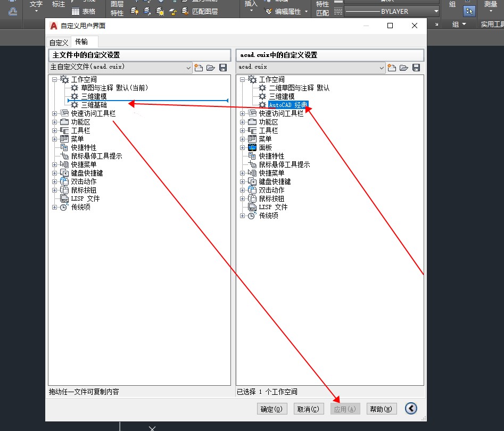Open the main customization file dropdown

188,68
